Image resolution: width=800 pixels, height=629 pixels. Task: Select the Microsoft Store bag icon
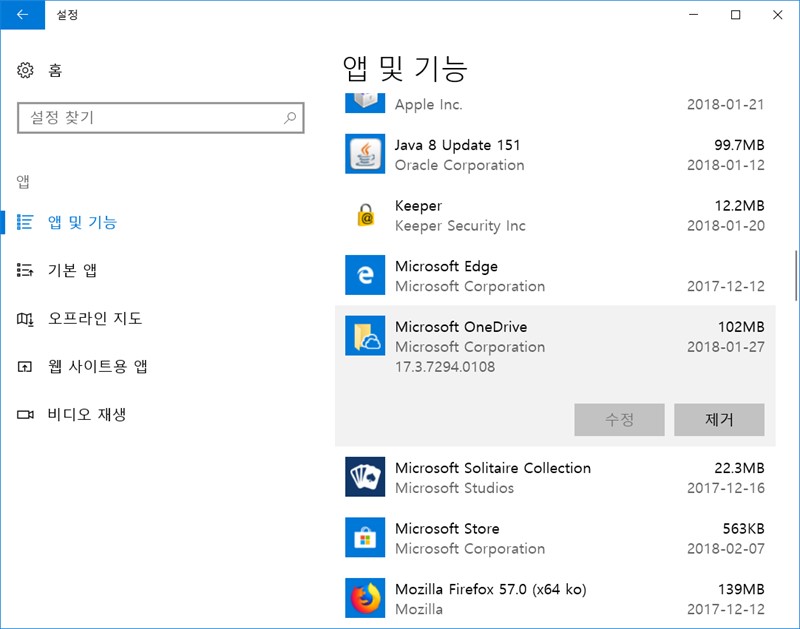click(365, 537)
